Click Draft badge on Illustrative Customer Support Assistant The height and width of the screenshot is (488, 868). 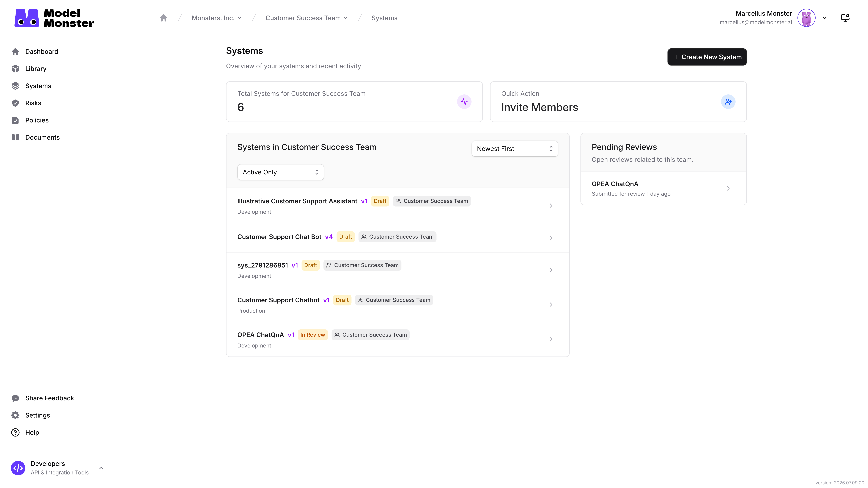click(x=380, y=201)
